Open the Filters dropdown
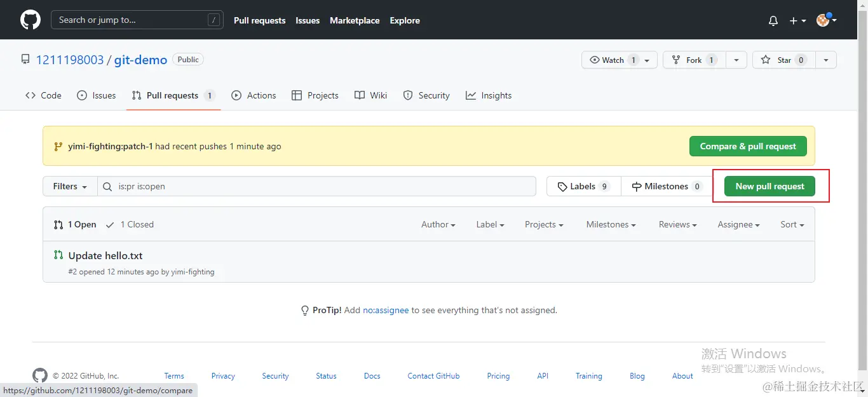Image resolution: width=868 pixels, height=397 pixels. click(70, 186)
